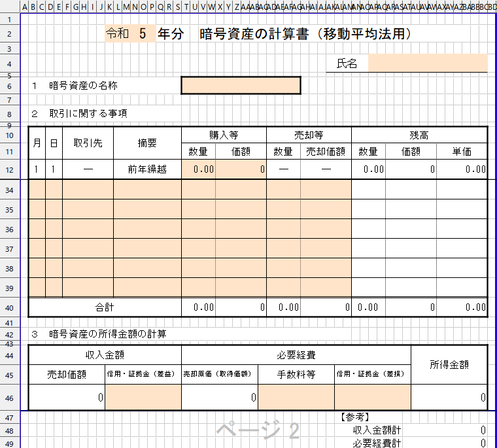Select the input cell under 信用・証拠金（差益）

[x=143, y=397]
